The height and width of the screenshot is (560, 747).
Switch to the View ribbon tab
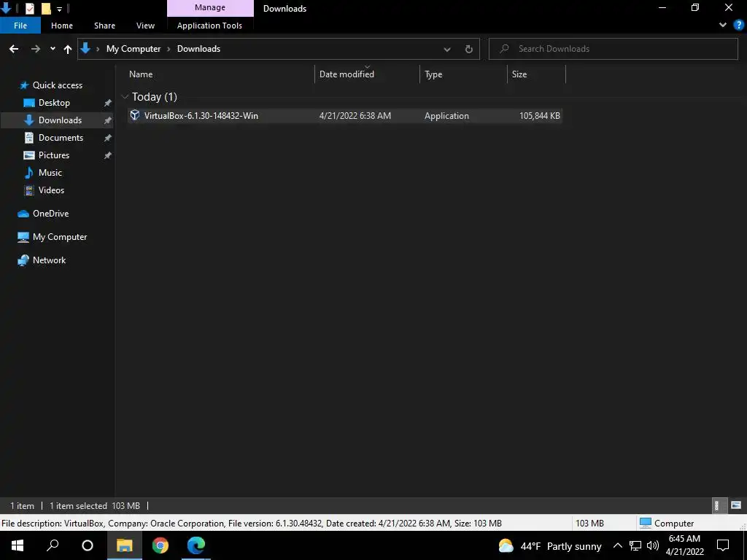(145, 26)
